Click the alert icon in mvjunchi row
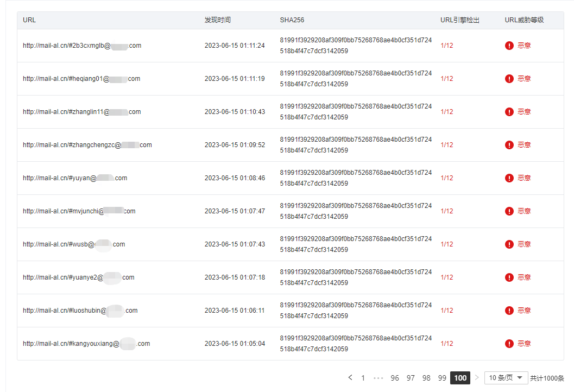This screenshot has height=392, width=574. [x=509, y=211]
